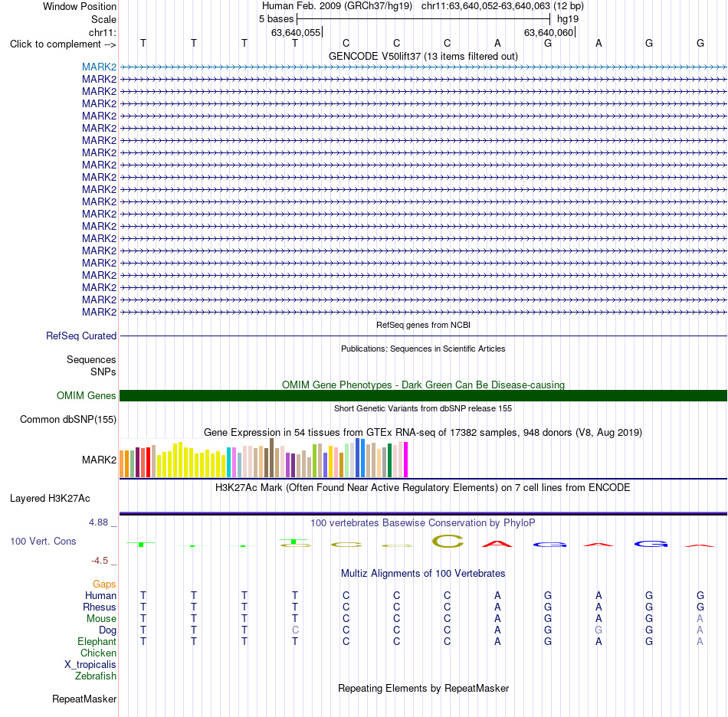Open OMIM Gene Phenotypes track title
Image resolution: width=728 pixels, height=717 pixels.
(423, 385)
